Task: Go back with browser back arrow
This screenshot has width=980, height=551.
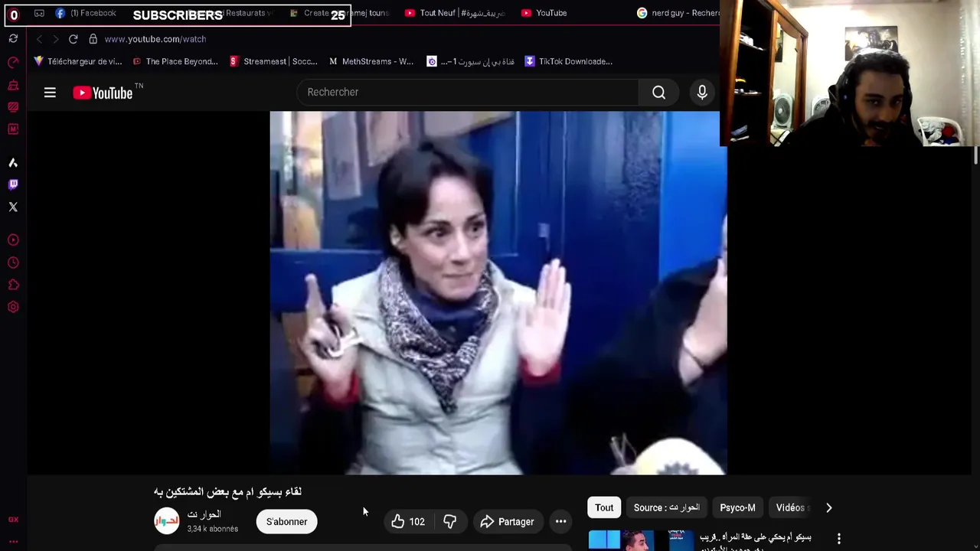Action: 39,39
